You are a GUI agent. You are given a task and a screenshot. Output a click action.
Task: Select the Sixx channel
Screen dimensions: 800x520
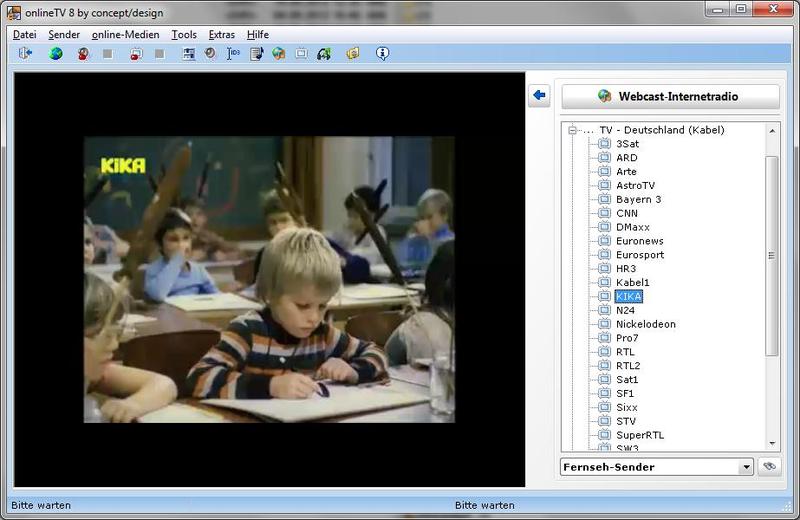point(627,407)
